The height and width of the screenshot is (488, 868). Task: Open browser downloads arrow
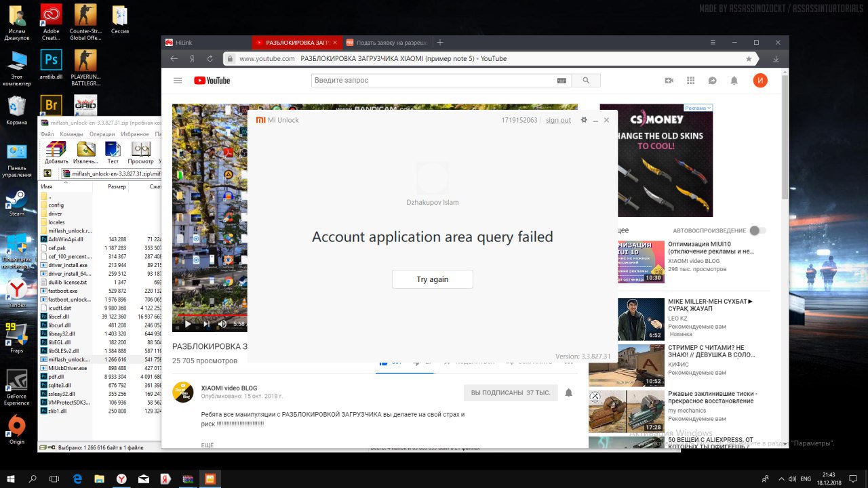[x=776, y=59]
